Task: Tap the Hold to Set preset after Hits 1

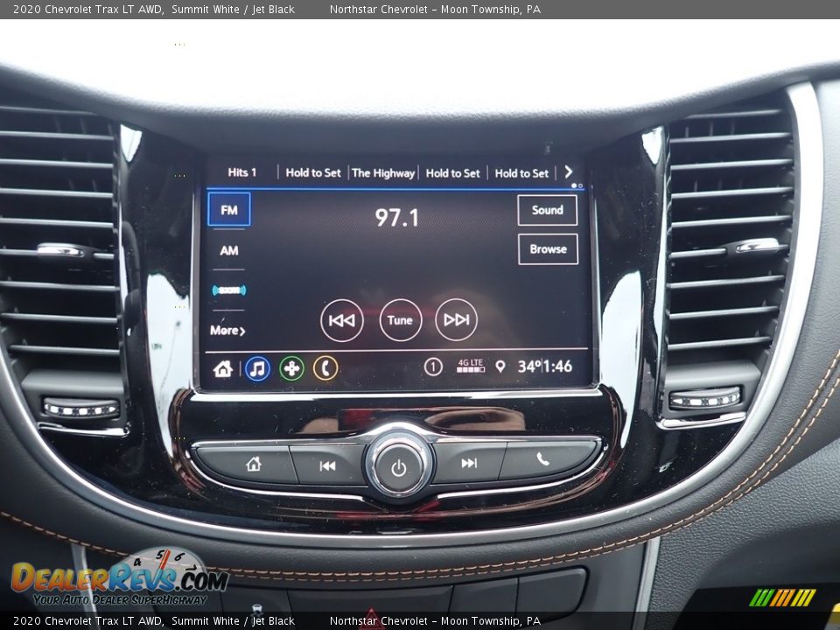Action: [x=313, y=172]
